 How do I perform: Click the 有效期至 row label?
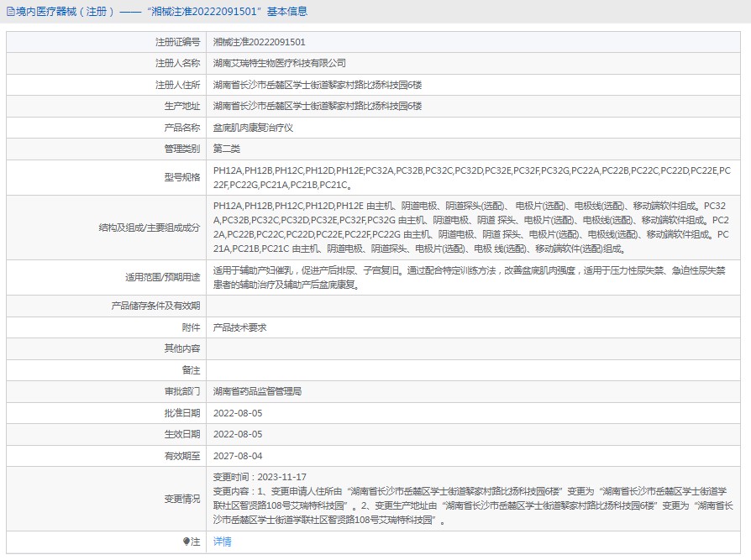click(182, 456)
